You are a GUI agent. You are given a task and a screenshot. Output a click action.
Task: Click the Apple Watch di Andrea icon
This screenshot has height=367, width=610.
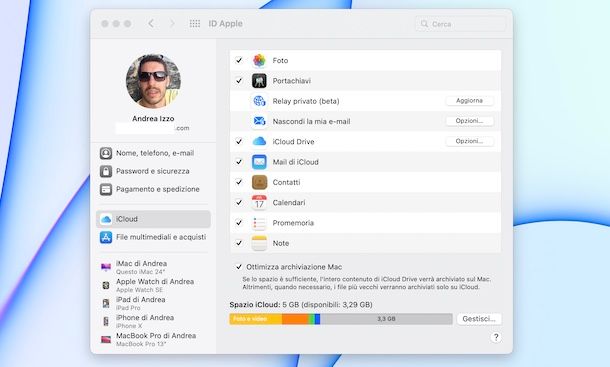pyautogui.click(x=106, y=285)
